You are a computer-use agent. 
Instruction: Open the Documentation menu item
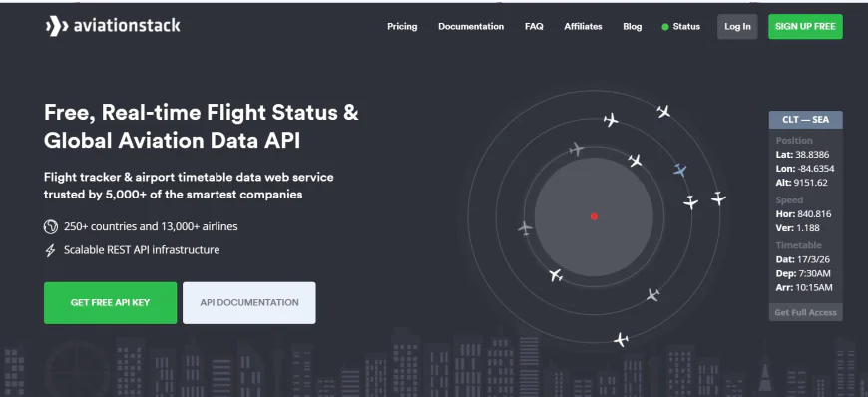[x=471, y=27]
